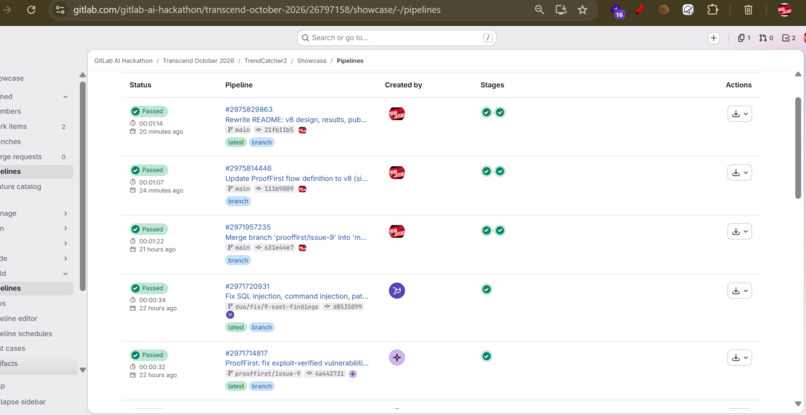Image resolution: width=806 pixels, height=415 pixels.
Task: Click second stage status icon for pipeline #2971957235
Action: coord(500,230)
